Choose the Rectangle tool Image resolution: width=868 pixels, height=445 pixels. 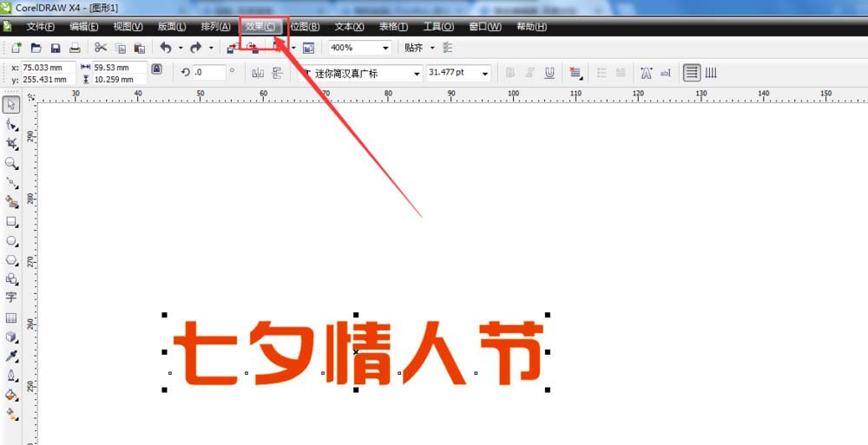pos(11,221)
